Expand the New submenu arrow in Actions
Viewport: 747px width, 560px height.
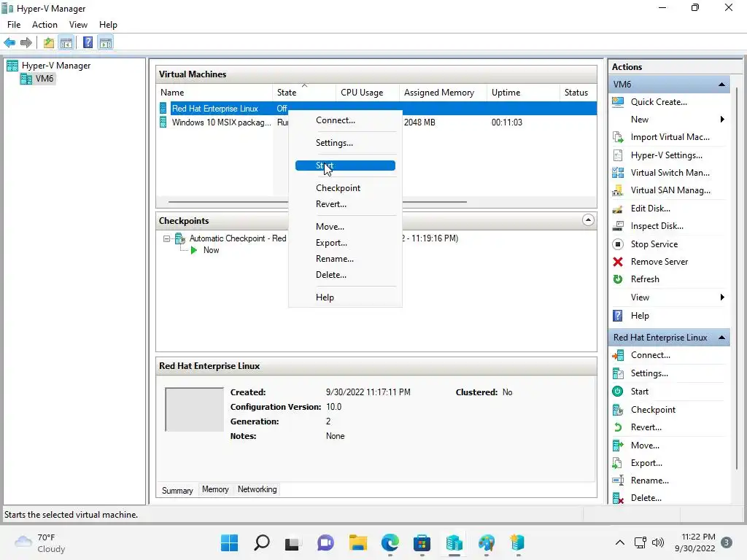coord(722,120)
